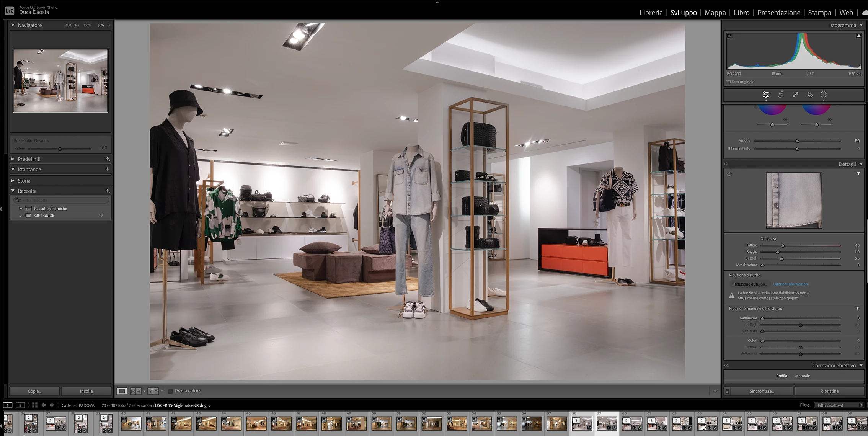Adjust the Fusione slider handle
The width and height of the screenshot is (868, 436).
click(797, 141)
